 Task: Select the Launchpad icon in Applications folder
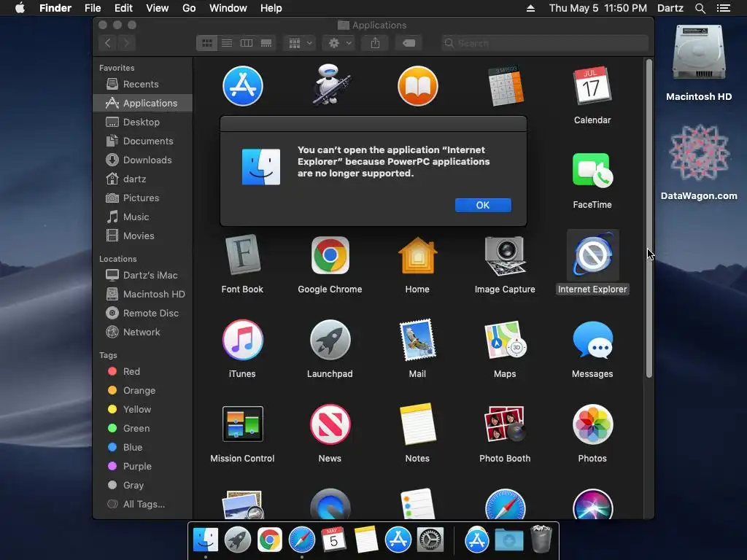330,340
